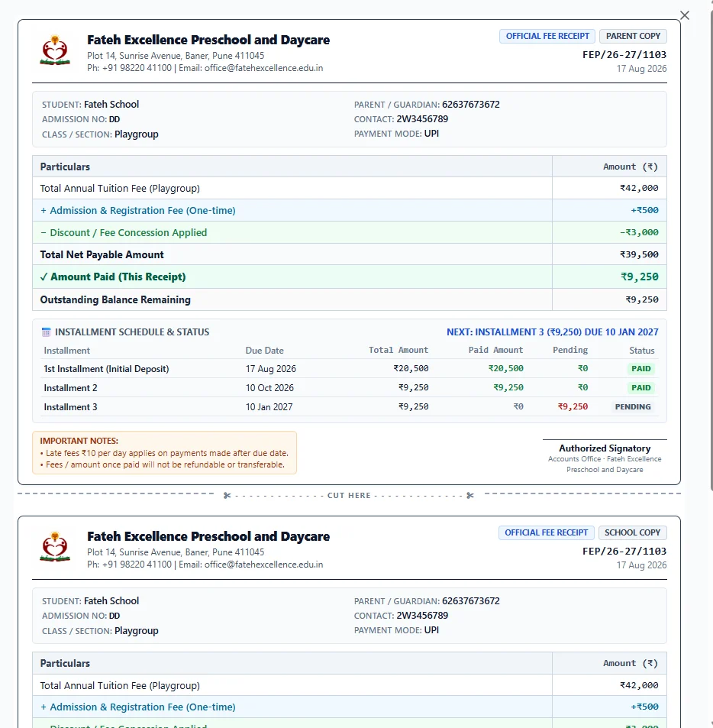Click the Installment 3 row label
Image resolution: width=713 pixels, height=728 pixels.
(x=70, y=406)
